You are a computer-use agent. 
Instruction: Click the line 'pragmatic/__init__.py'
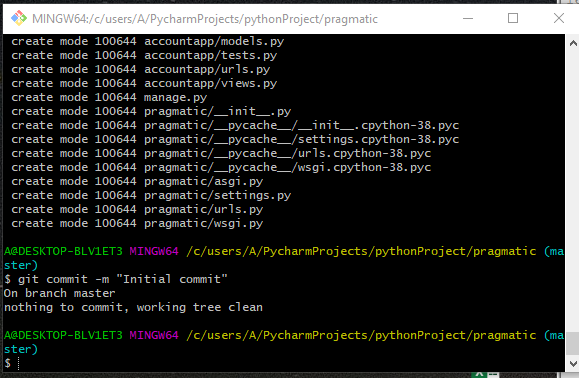point(151,111)
